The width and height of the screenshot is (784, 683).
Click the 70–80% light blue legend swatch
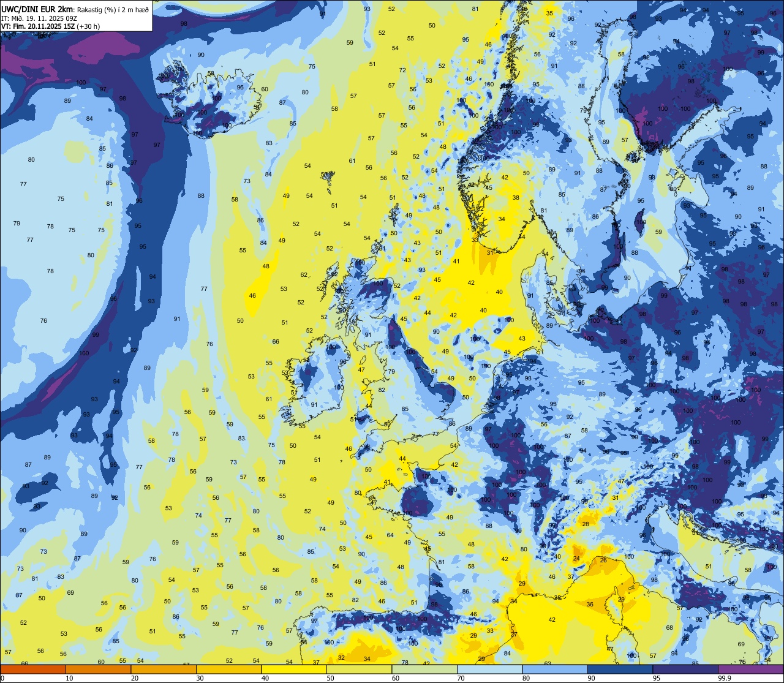tap(489, 670)
